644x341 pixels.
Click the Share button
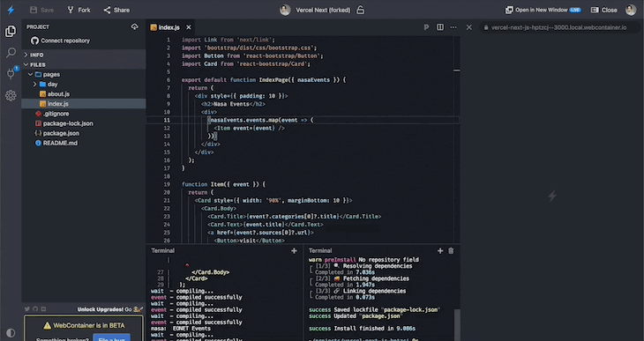116,10
